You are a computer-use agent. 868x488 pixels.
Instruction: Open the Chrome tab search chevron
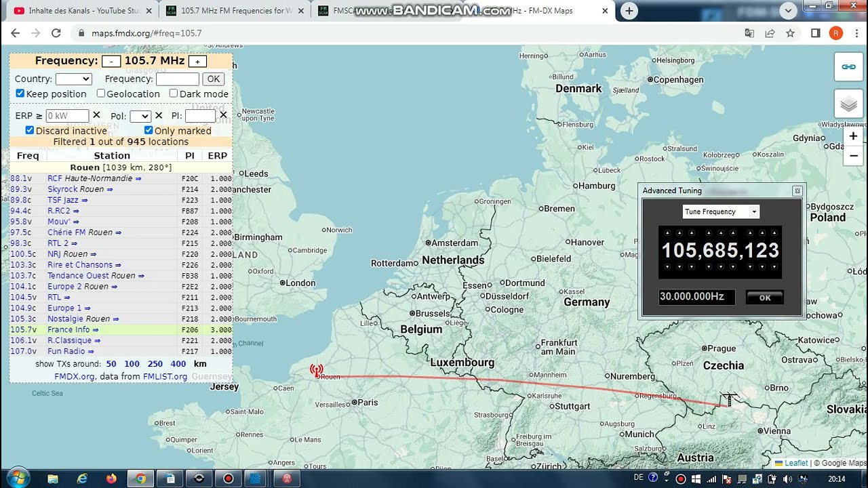788,11
